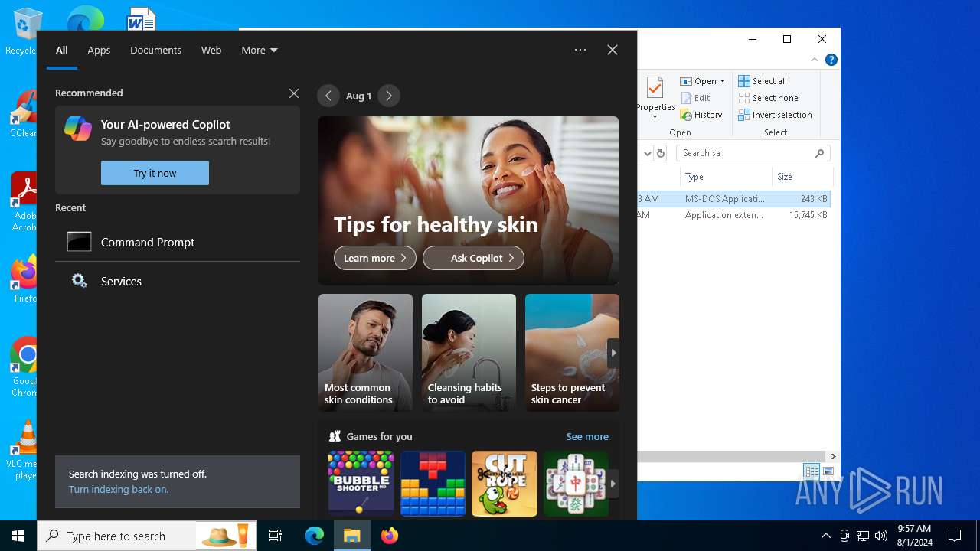
Task: Go to previous day arrow
Action: pos(328,96)
